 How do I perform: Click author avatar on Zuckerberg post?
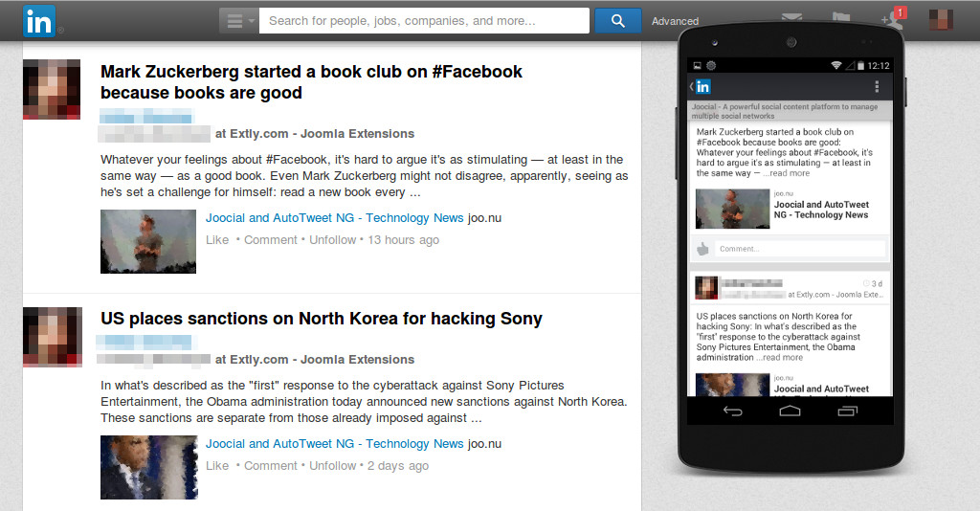52,89
